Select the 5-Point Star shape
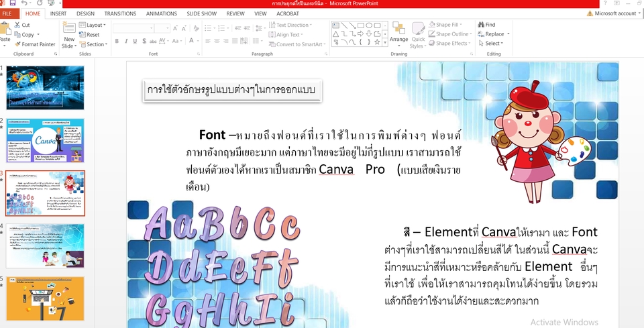This screenshot has width=644, height=328. point(378,42)
